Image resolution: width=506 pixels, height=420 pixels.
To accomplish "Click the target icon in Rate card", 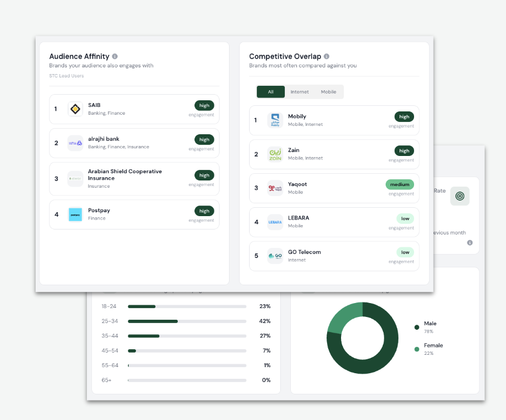I will pos(460,196).
